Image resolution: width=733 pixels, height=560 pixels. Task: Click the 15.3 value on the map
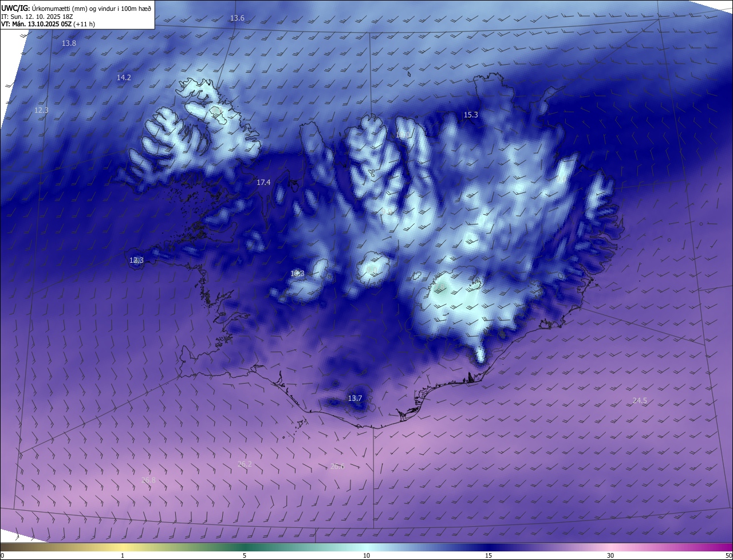(x=470, y=115)
